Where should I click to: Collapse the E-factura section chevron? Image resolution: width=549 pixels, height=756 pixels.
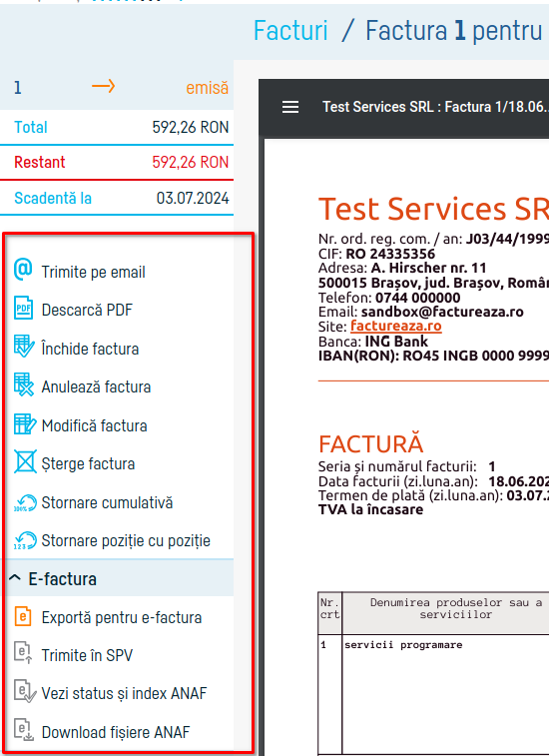(15, 577)
